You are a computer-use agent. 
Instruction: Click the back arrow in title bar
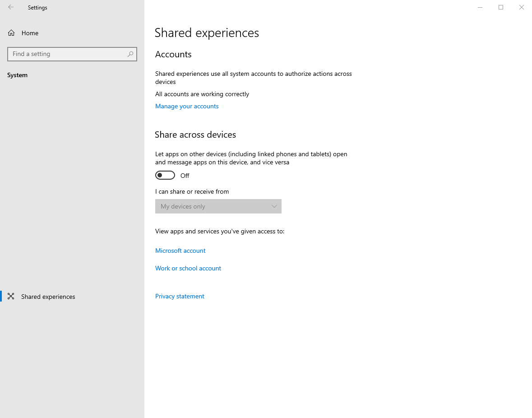point(11,7)
